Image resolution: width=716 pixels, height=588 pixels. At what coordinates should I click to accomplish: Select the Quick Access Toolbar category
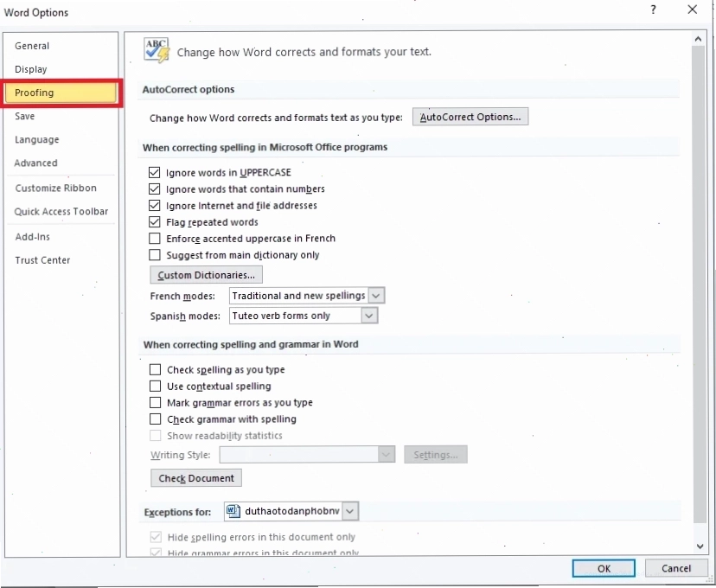coord(61,211)
